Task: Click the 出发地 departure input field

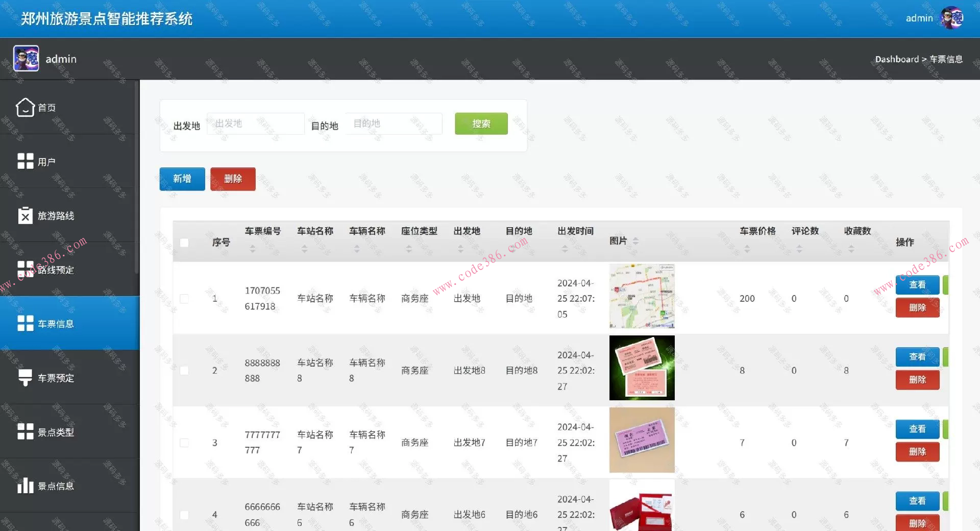Action: pyautogui.click(x=255, y=124)
